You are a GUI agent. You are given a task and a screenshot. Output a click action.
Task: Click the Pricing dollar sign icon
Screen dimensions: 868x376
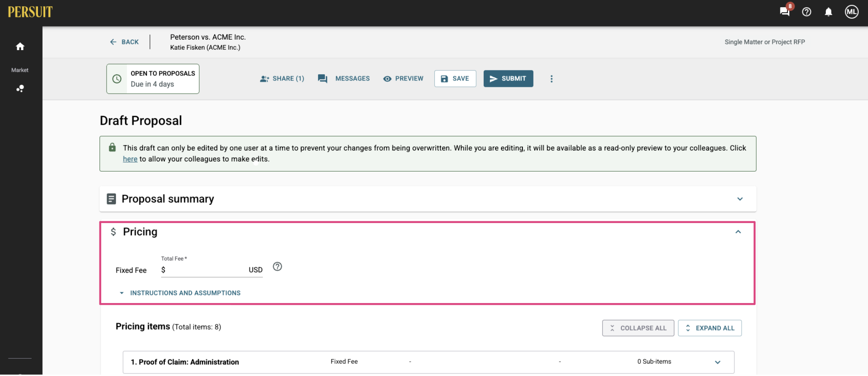point(113,232)
